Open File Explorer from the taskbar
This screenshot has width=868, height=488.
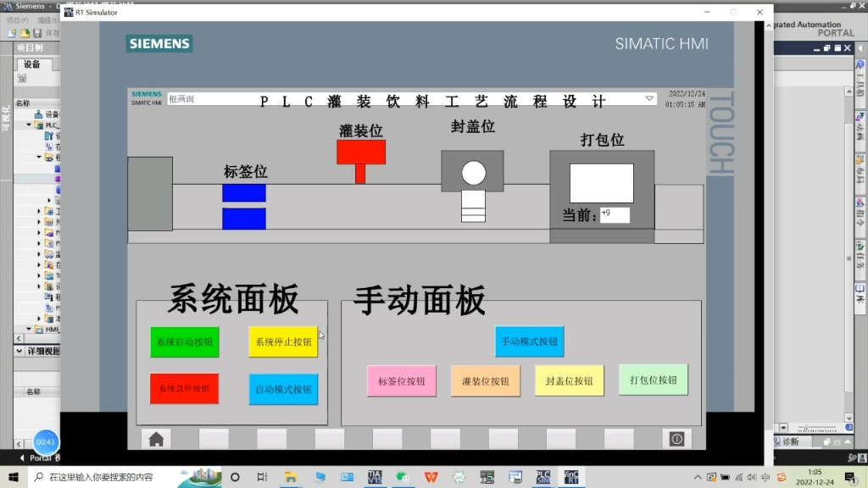(x=290, y=475)
